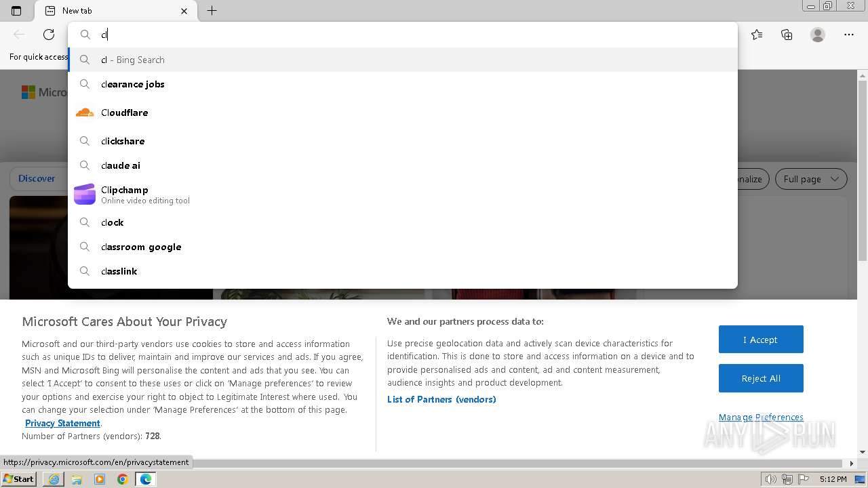Image resolution: width=868 pixels, height=488 pixels.
Task: Close the New tab
Action: (184, 11)
